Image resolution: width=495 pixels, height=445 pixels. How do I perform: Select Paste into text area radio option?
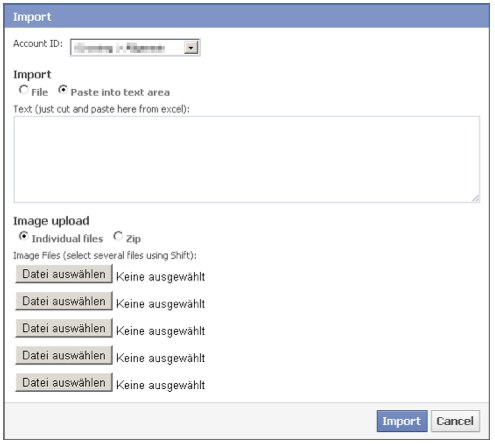63,90
